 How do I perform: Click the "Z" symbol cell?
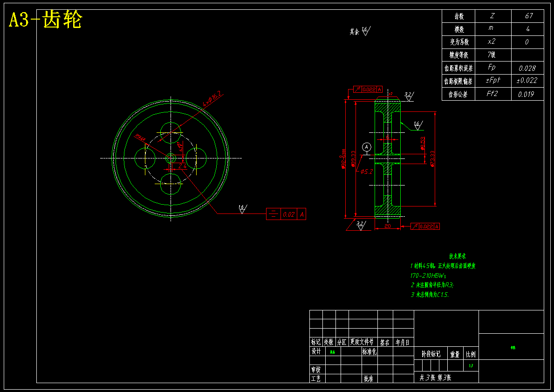(492, 16)
